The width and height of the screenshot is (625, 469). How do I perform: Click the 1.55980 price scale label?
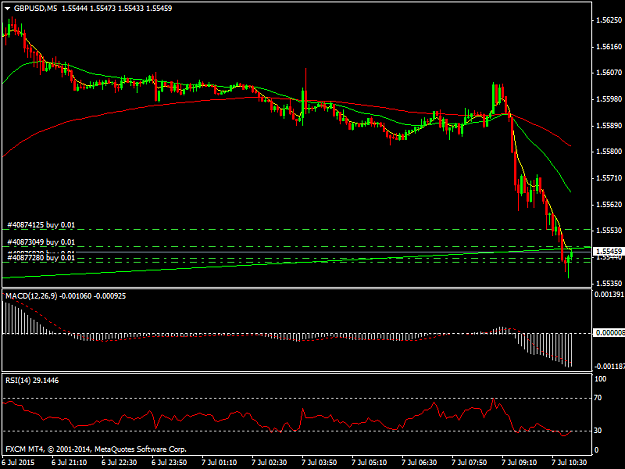click(609, 99)
